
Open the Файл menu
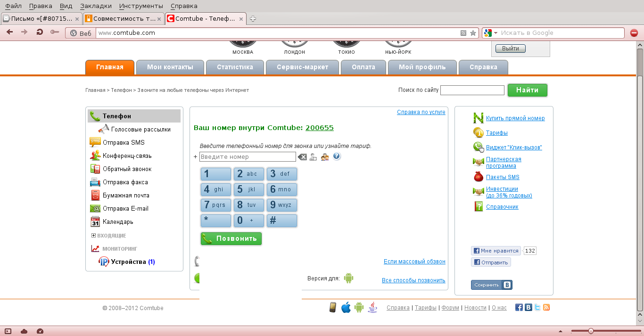pos(14,6)
